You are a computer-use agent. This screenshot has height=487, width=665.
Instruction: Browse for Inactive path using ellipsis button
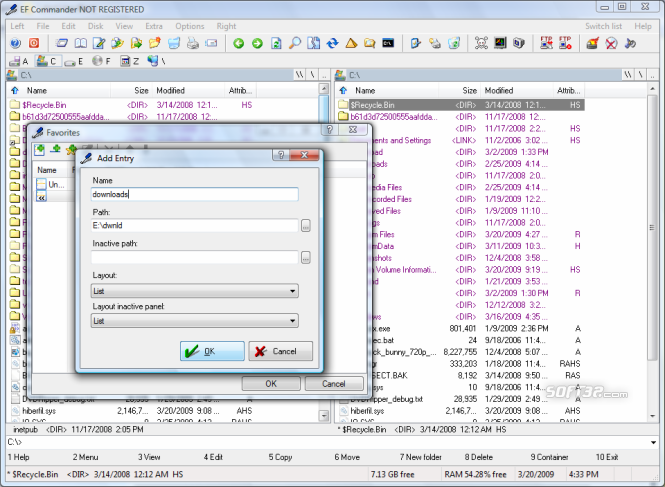(x=306, y=257)
